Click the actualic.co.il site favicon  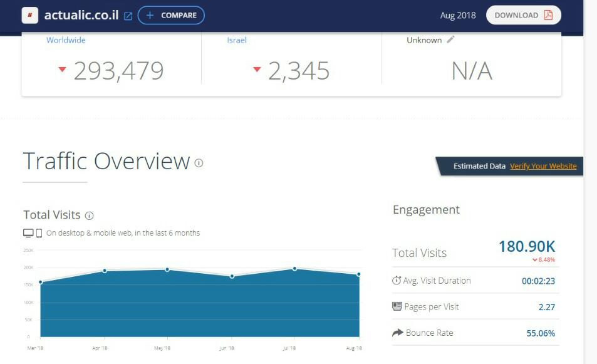[x=30, y=15]
